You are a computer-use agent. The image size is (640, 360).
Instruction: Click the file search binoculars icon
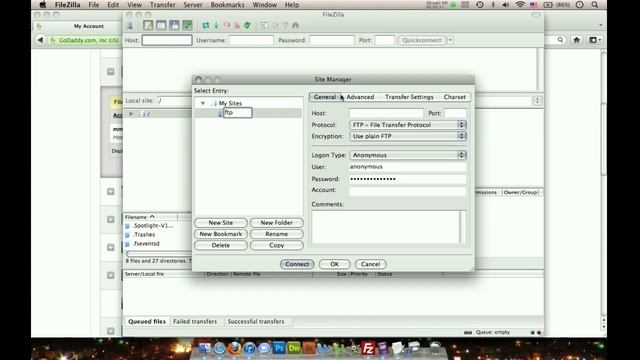[296, 25]
